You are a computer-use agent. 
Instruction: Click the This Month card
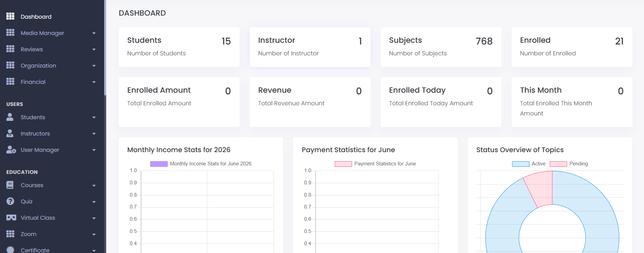tap(572, 102)
